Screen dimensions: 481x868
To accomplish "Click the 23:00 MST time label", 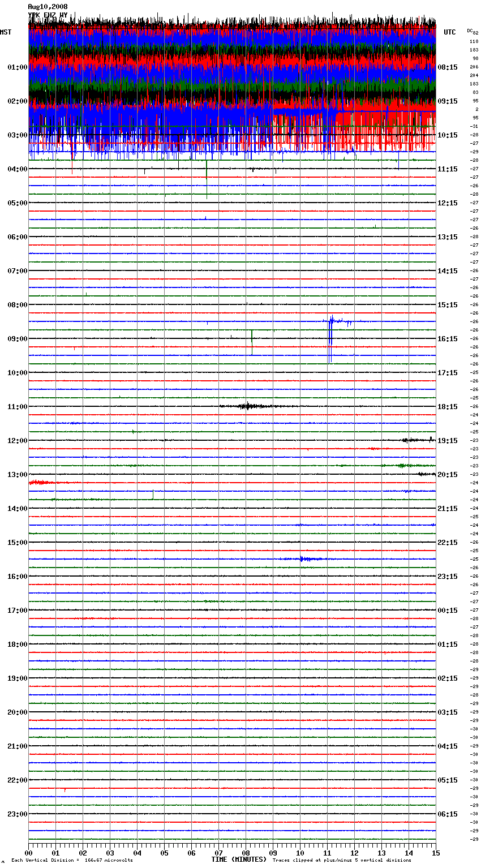I will (x=18, y=814).
